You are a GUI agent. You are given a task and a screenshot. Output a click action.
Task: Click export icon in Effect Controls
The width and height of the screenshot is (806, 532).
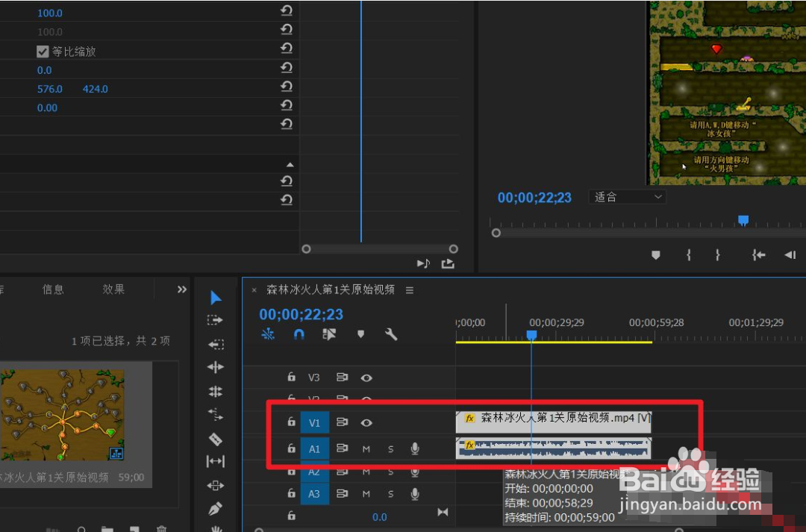tap(448, 263)
